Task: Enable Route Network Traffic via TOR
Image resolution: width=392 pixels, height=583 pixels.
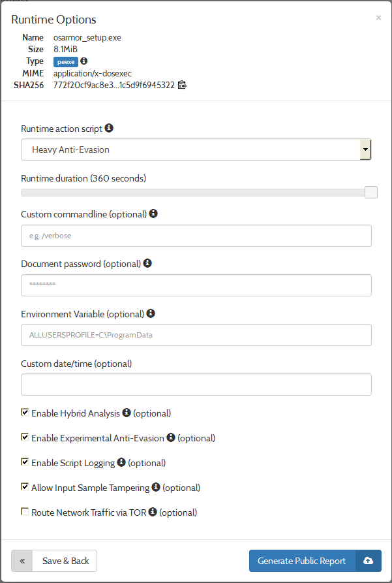Action: [x=25, y=512]
